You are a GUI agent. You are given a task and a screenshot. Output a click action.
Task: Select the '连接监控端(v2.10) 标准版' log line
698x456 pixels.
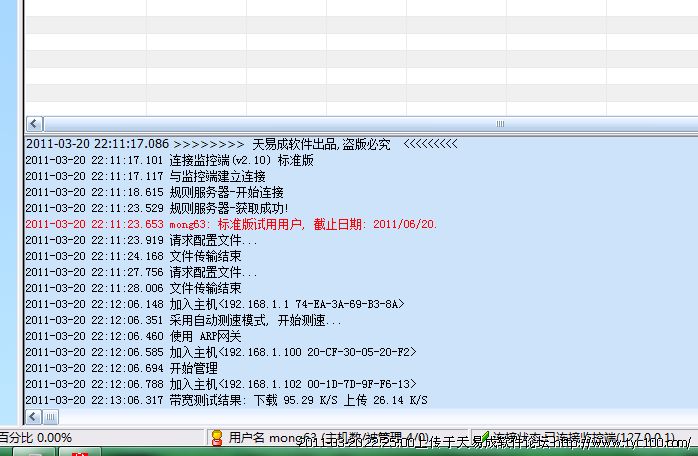click(168, 160)
